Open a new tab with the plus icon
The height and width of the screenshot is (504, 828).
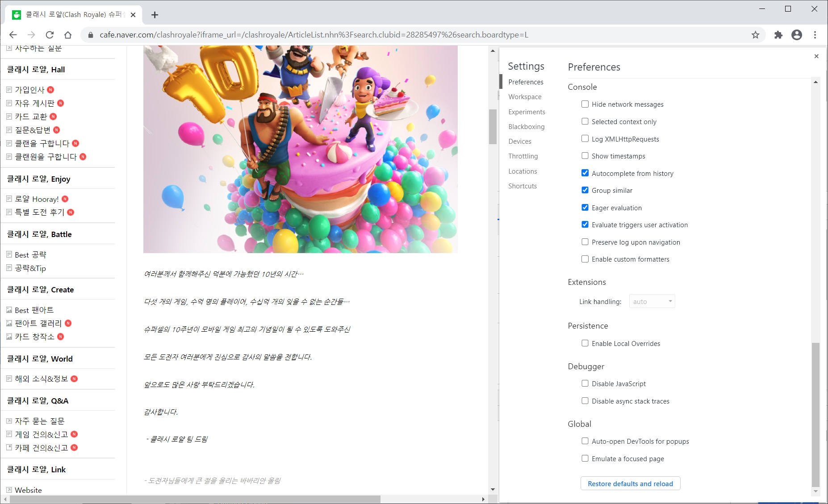point(155,15)
